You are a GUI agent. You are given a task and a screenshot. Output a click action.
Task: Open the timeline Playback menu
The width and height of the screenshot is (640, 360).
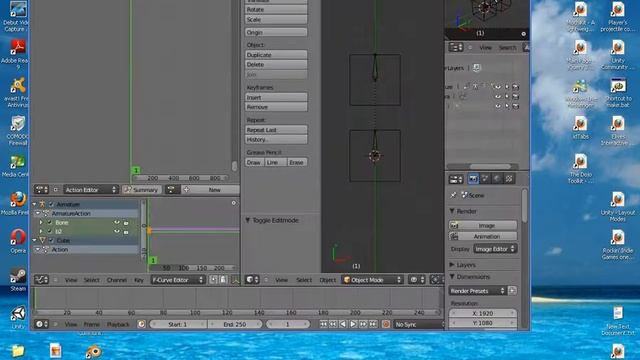118,324
